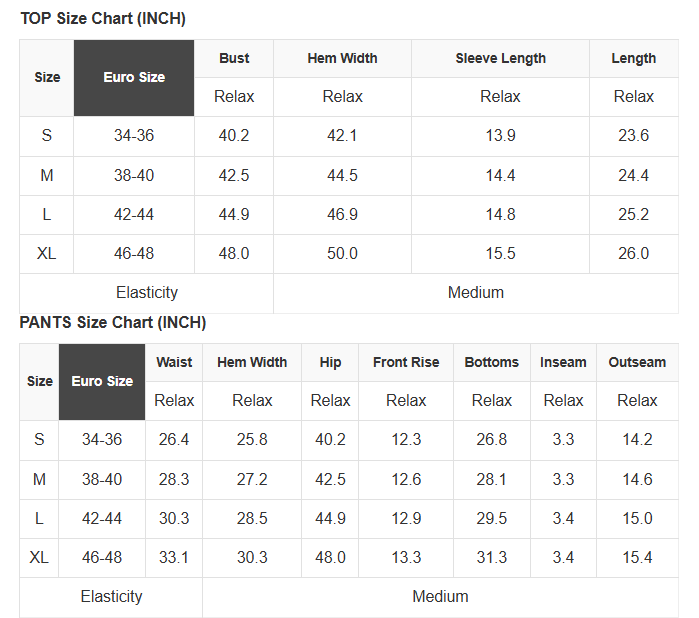Click the Waist column header
The image size is (699, 618).
pos(174,362)
